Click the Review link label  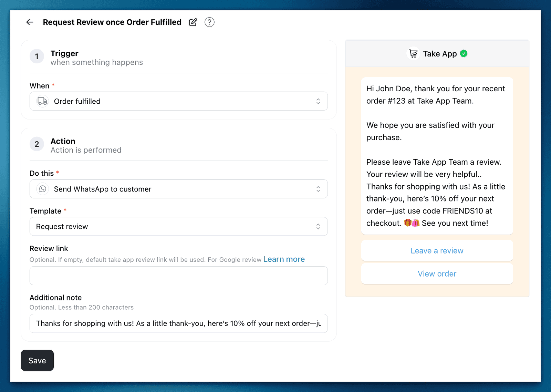(49, 248)
